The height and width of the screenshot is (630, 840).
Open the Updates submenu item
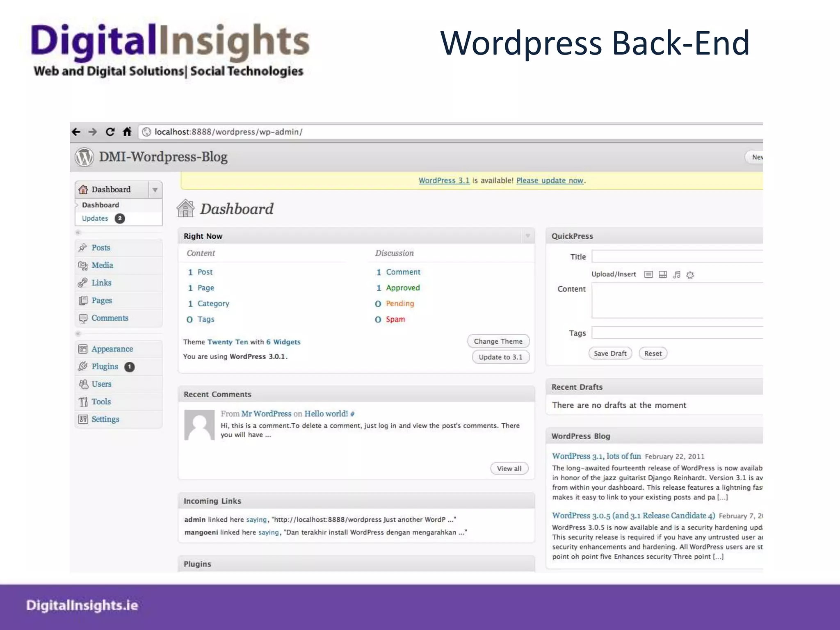95,219
